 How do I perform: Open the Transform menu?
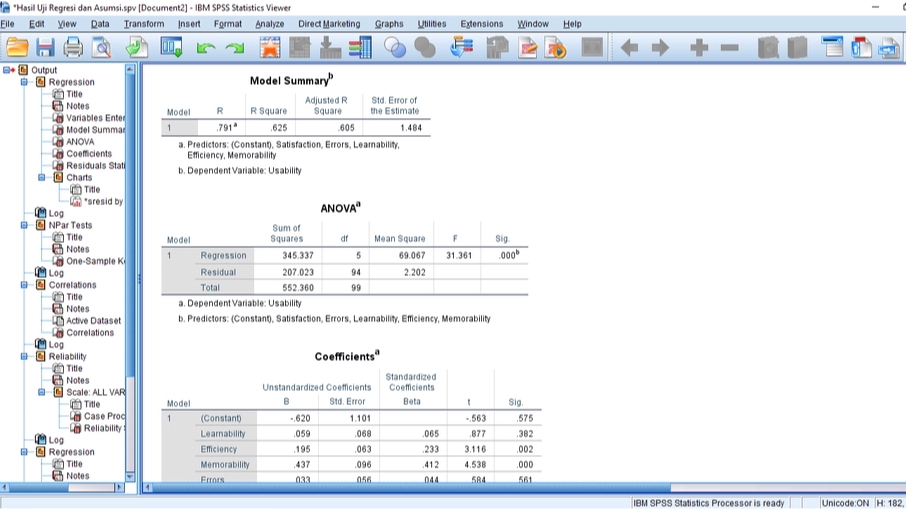coord(144,24)
